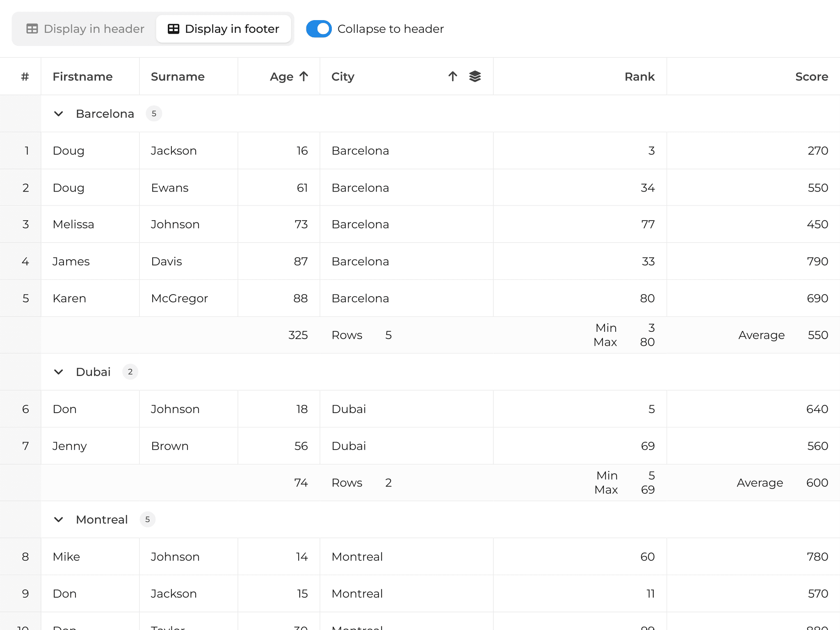
Task: Click the sort arrow icon in the City header
Action: [452, 76]
